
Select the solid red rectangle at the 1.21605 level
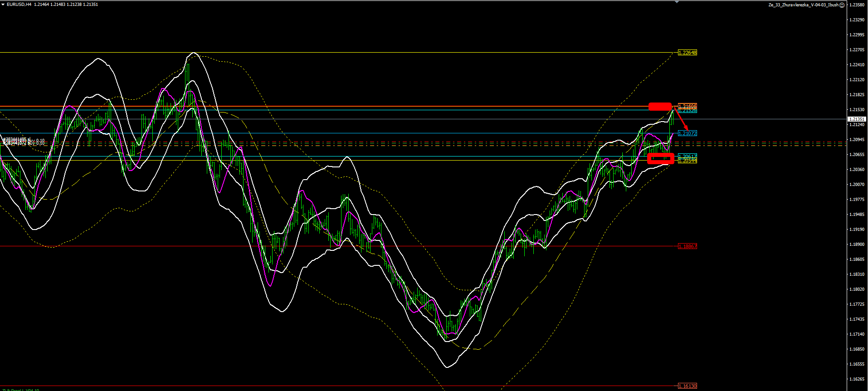coord(660,107)
